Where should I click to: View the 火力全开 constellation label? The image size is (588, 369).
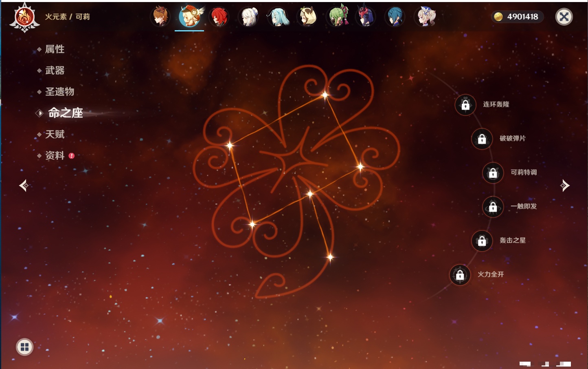(491, 274)
